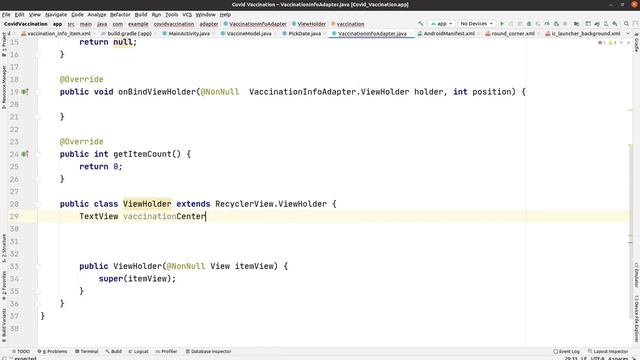Toggle the Build Variants tool window
This screenshot has width=640, height=360.
(4, 325)
